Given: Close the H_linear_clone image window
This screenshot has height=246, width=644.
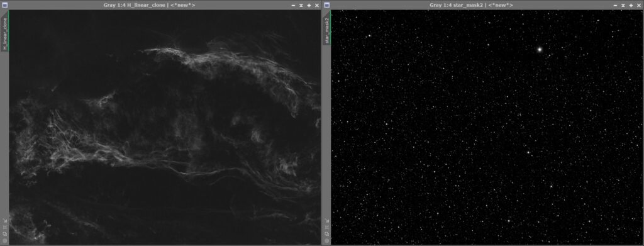Looking at the screenshot, I should [317, 5].
